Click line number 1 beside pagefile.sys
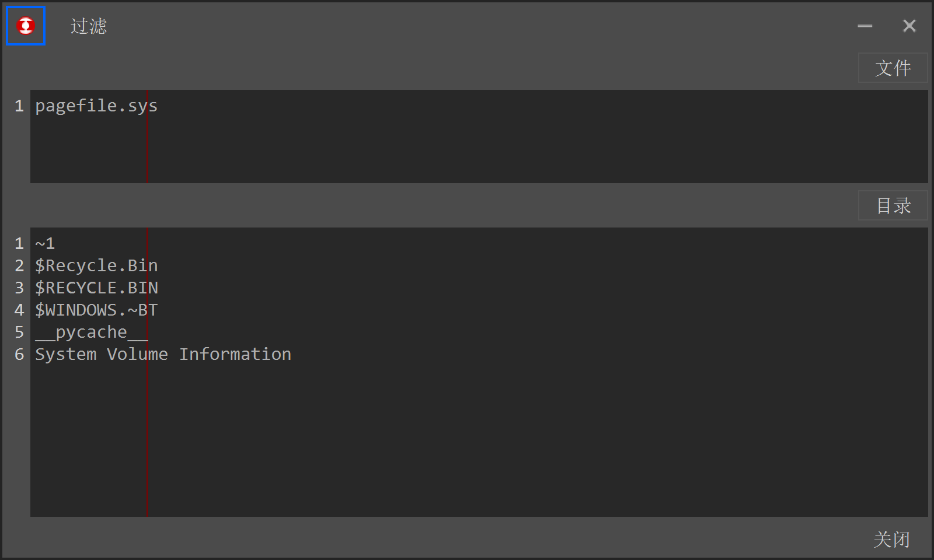 click(x=19, y=106)
